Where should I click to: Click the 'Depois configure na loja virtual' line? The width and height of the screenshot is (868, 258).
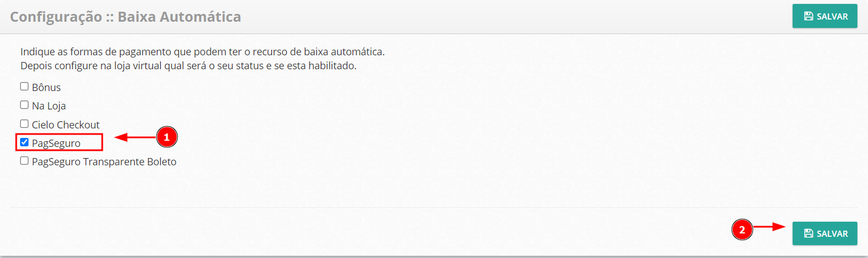click(188, 65)
